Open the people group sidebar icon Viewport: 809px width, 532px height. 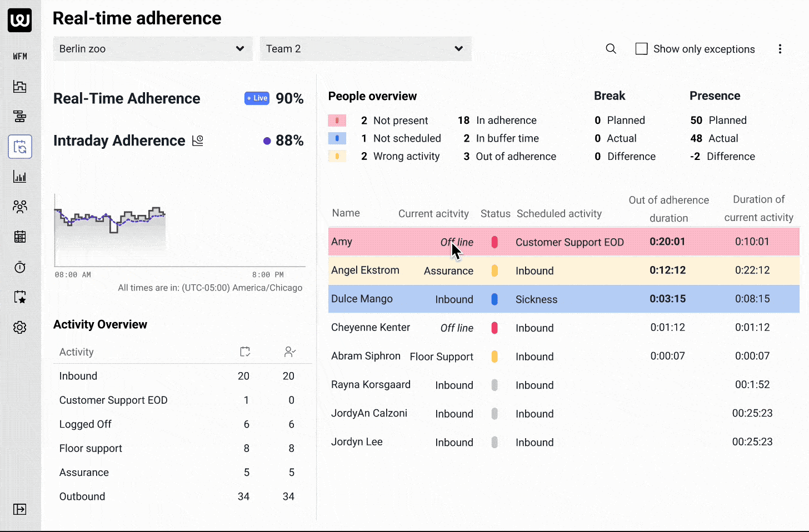pyautogui.click(x=20, y=207)
